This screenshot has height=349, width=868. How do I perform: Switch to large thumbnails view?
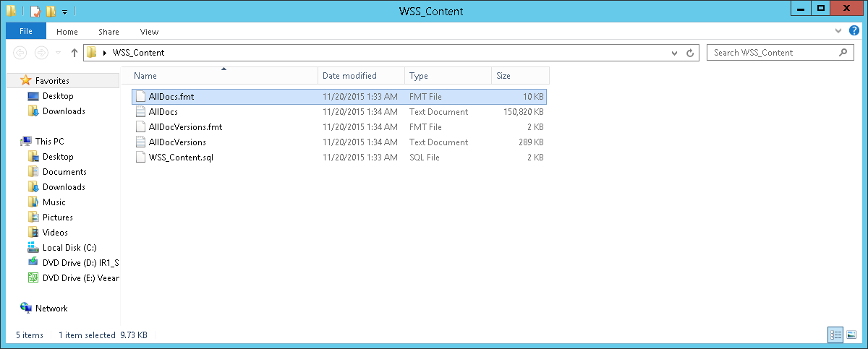(851, 335)
